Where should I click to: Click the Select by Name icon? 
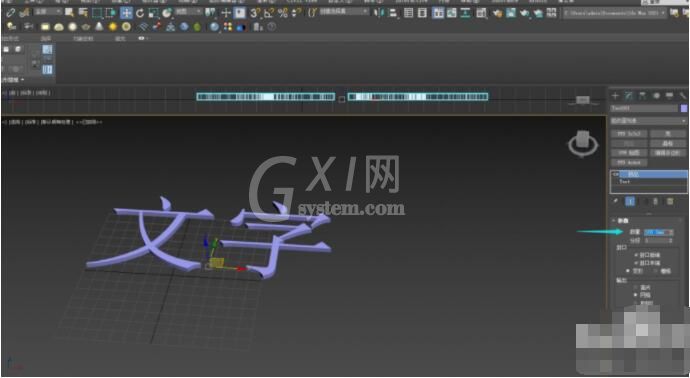pyautogui.click(x=83, y=13)
